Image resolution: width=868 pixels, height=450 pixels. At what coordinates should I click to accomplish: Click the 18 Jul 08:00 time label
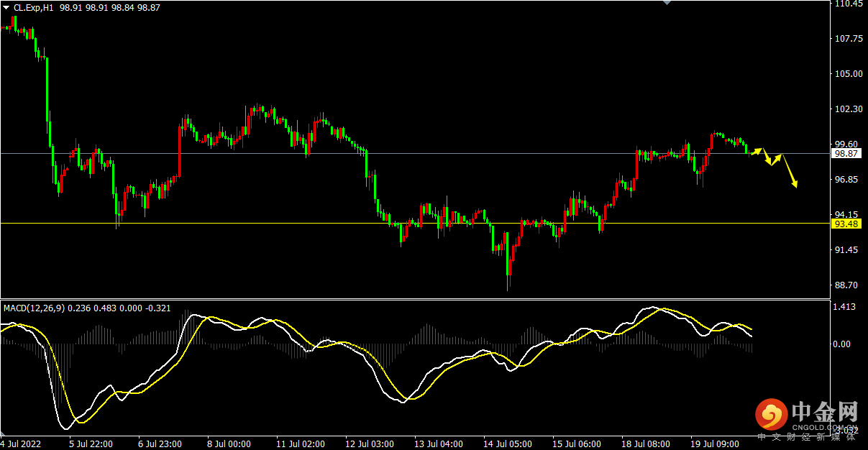pyautogui.click(x=646, y=444)
